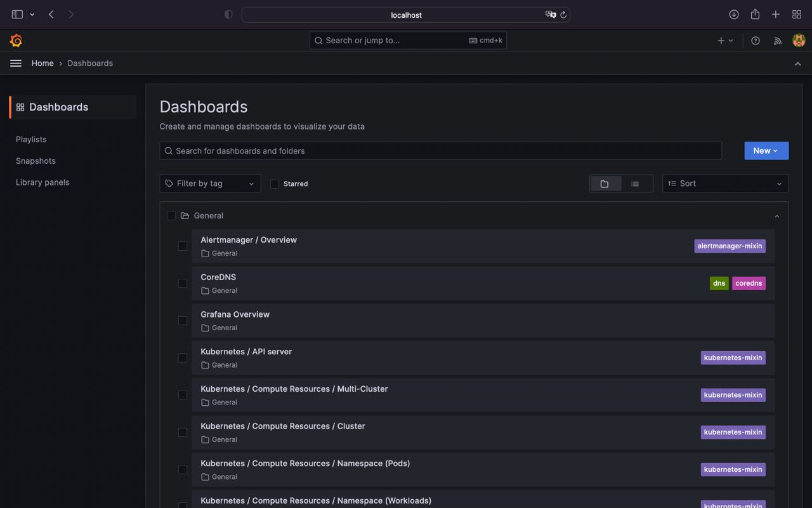Open Safari sidebar options chevron
Image resolution: width=812 pixels, height=508 pixels.
click(32, 14)
